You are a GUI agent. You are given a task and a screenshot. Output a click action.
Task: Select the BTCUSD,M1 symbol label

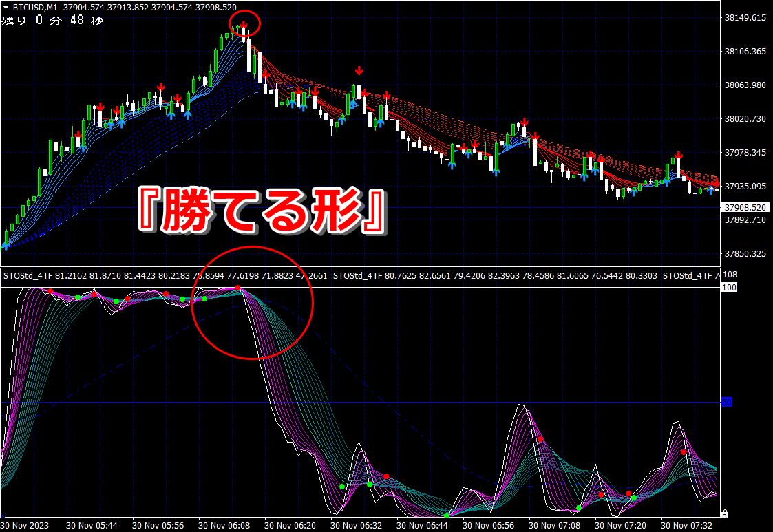coord(35,8)
